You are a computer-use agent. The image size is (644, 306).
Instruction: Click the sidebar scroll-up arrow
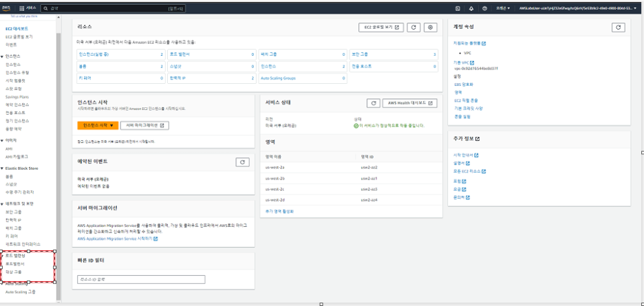[x=58, y=17]
